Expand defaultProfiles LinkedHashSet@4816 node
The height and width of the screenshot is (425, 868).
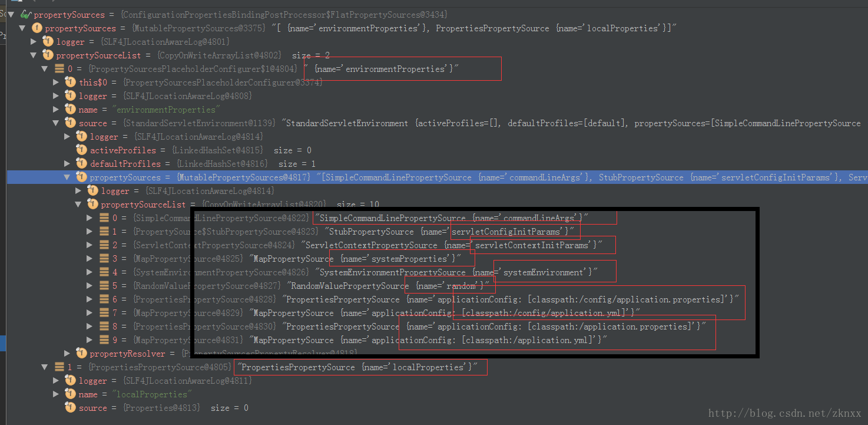[x=67, y=163]
